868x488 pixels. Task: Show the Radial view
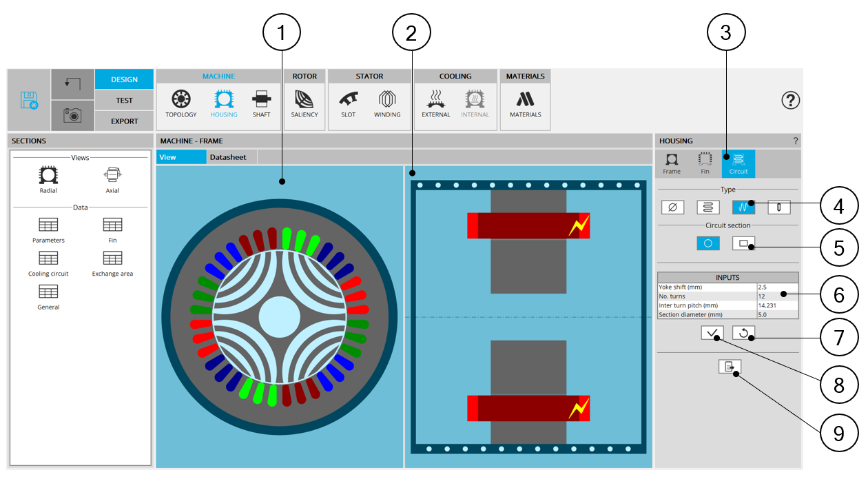(x=48, y=179)
